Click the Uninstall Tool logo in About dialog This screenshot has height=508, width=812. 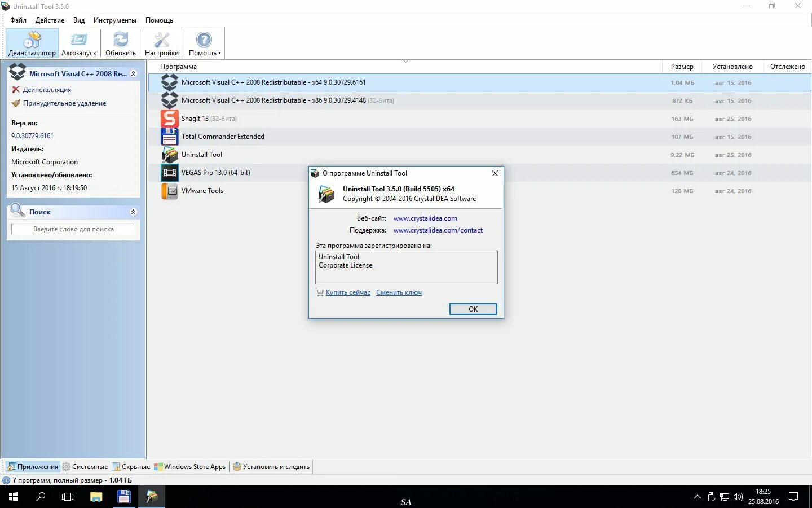(326, 194)
